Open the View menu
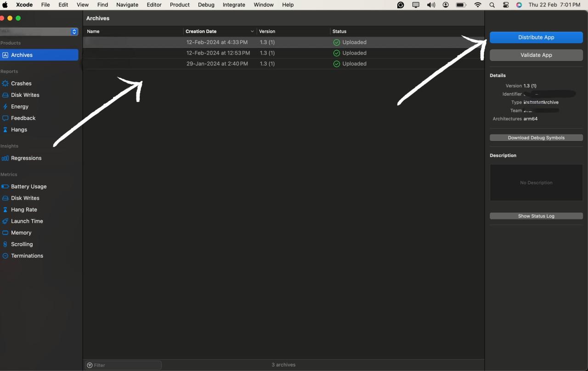Screen dimensions: 588x371 (x=83, y=5)
